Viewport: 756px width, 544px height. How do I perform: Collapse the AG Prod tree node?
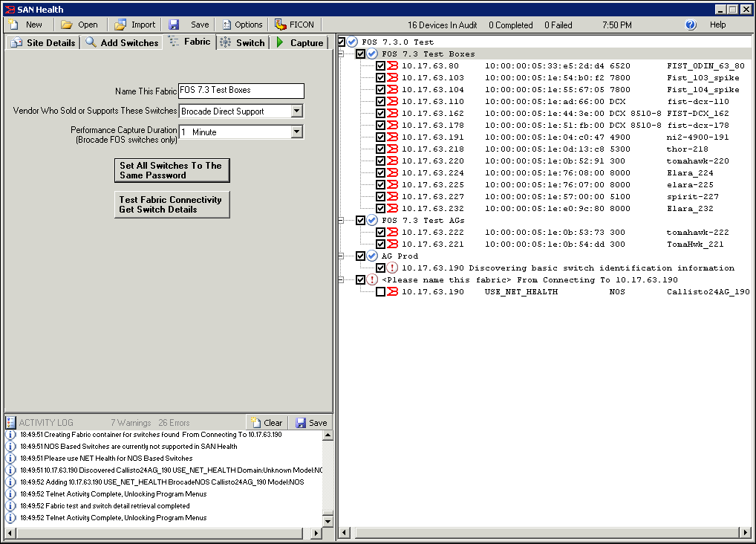tap(342, 256)
